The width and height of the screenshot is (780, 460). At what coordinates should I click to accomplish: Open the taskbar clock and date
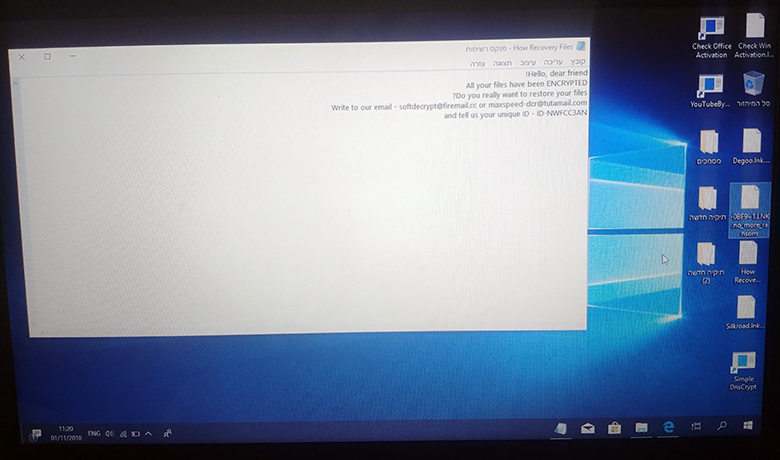(x=66, y=433)
